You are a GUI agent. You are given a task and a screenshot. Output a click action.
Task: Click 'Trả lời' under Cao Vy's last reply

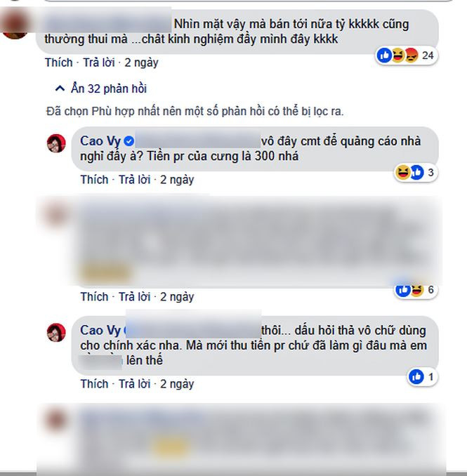click(135, 384)
